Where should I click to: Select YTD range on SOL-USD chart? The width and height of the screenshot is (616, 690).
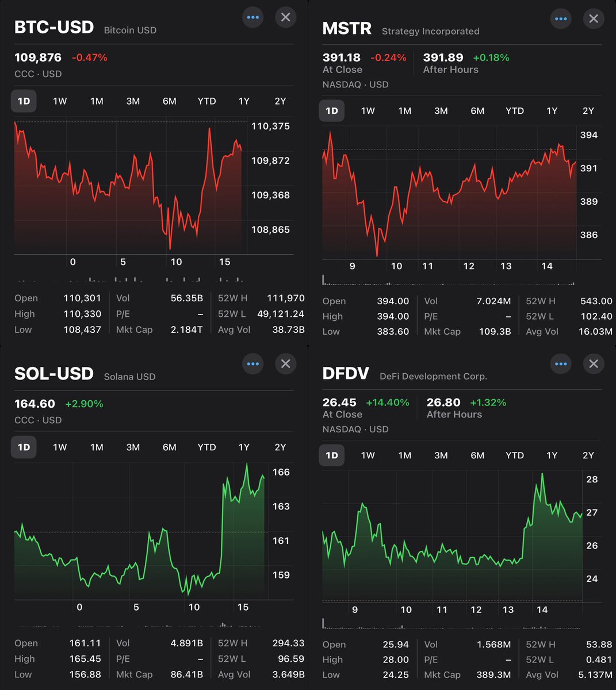[x=206, y=447]
